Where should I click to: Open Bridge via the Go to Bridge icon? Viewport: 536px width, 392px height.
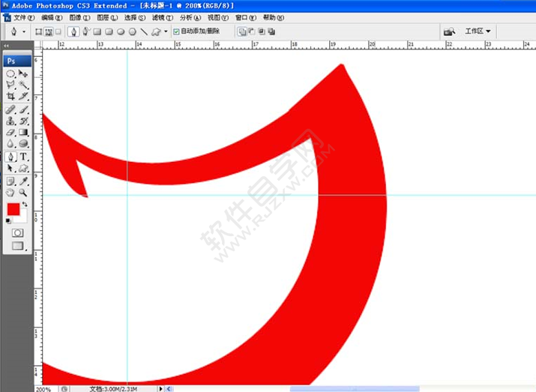[x=449, y=31]
